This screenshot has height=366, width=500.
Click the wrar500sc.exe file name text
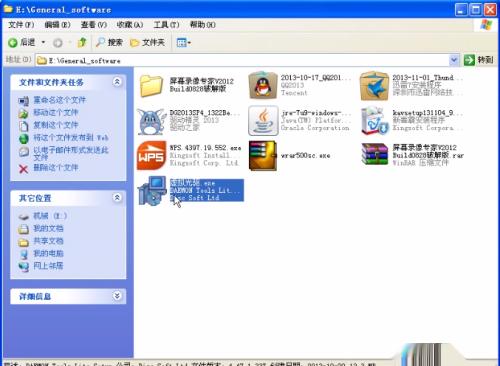pyautogui.click(x=305, y=155)
